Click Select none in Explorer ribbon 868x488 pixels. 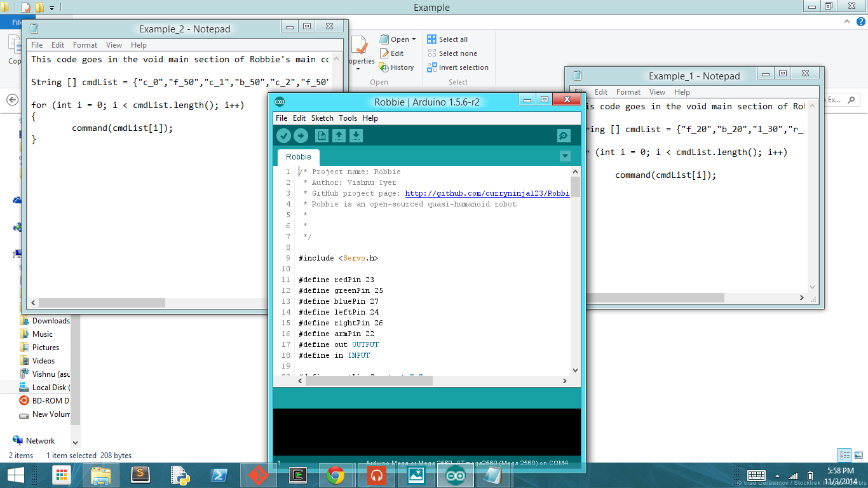click(x=452, y=53)
